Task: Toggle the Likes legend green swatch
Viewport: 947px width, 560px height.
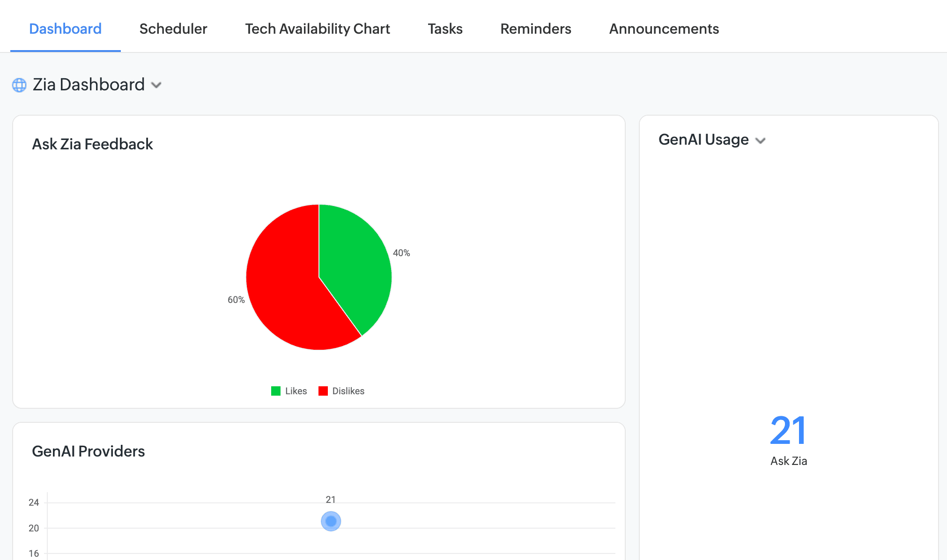Action: [x=276, y=391]
